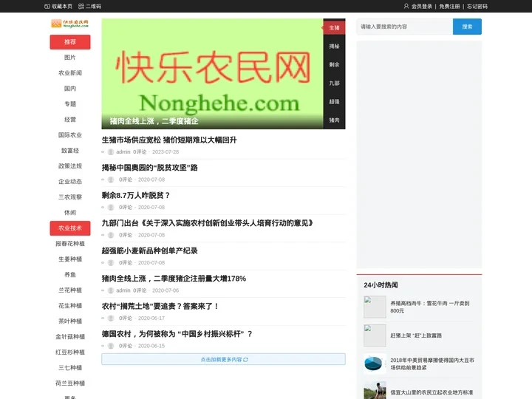The image size is (532, 399).
Task: Click the bookmark icon beside 收藏本页
Action: click(47, 6)
